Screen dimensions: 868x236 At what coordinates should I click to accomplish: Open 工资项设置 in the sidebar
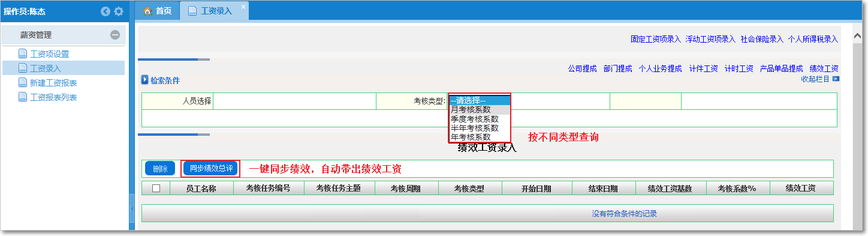pos(49,54)
